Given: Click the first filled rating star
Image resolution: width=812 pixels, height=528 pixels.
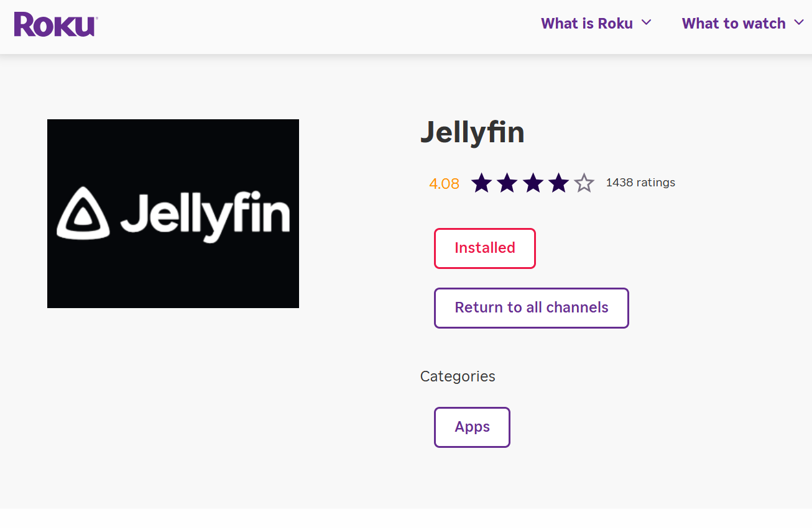Looking at the screenshot, I should pyautogui.click(x=481, y=183).
